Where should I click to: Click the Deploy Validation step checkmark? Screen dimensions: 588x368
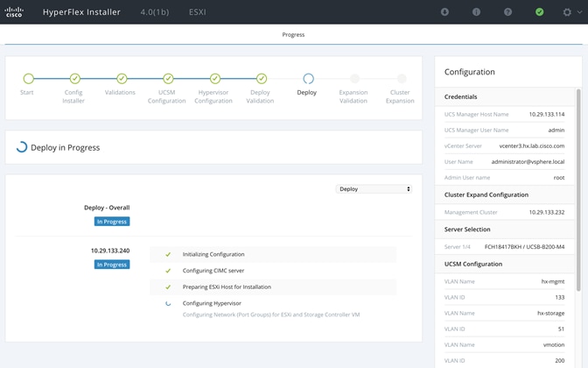pyautogui.click(x=262, y=79)
